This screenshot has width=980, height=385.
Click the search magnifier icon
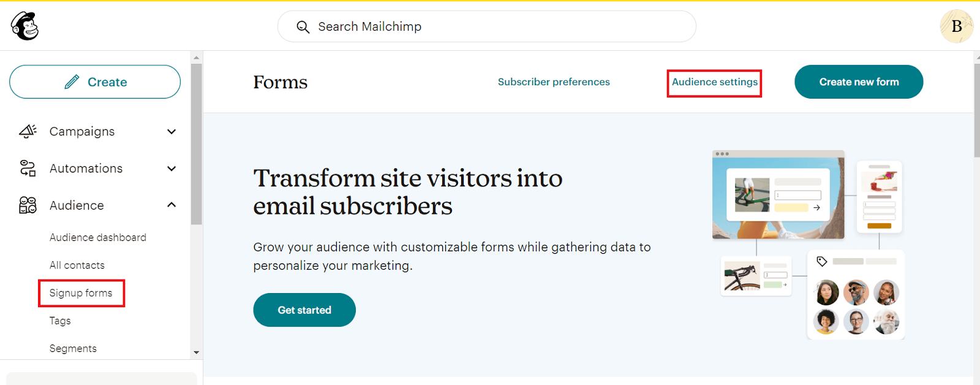click(x=303, y=27)
